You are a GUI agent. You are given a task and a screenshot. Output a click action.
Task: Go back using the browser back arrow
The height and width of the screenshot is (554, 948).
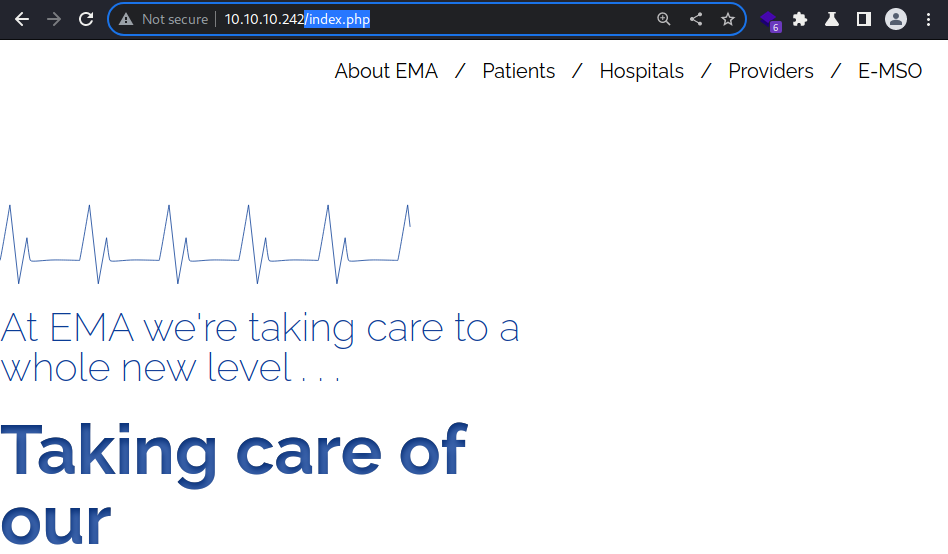pyautogui.click(x=22, y=19)
